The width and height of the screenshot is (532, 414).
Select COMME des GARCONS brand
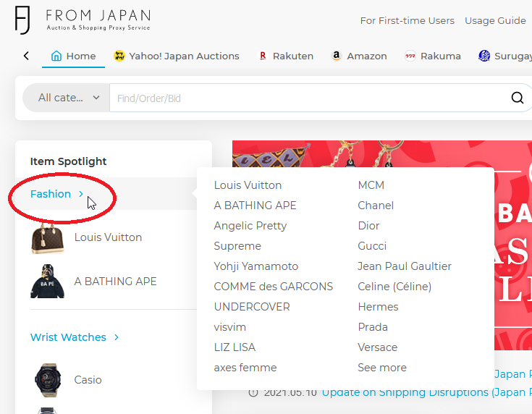point(274,287)
